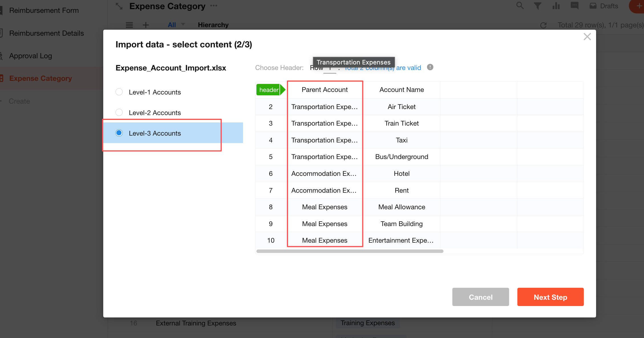Screen dimensions: 644x338
Task: Click the Air Ticket cell
Action: point(402,107)
